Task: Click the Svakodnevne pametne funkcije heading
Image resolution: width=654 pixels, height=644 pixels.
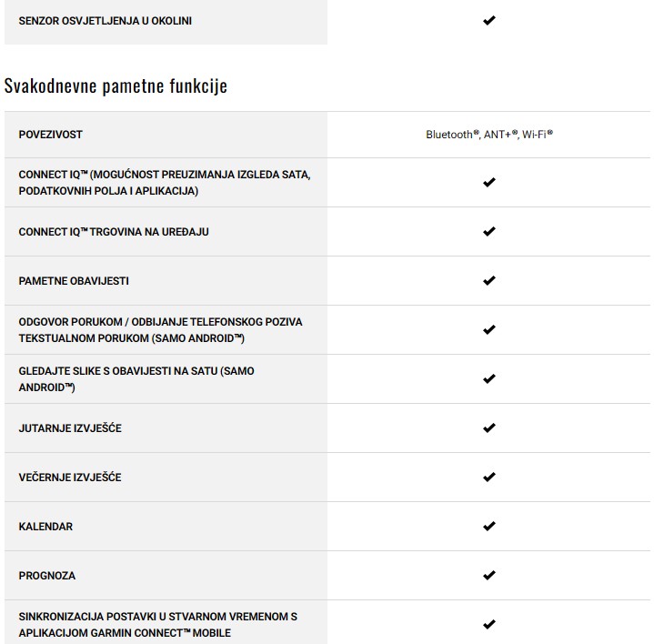Action: tap(116, 86)
